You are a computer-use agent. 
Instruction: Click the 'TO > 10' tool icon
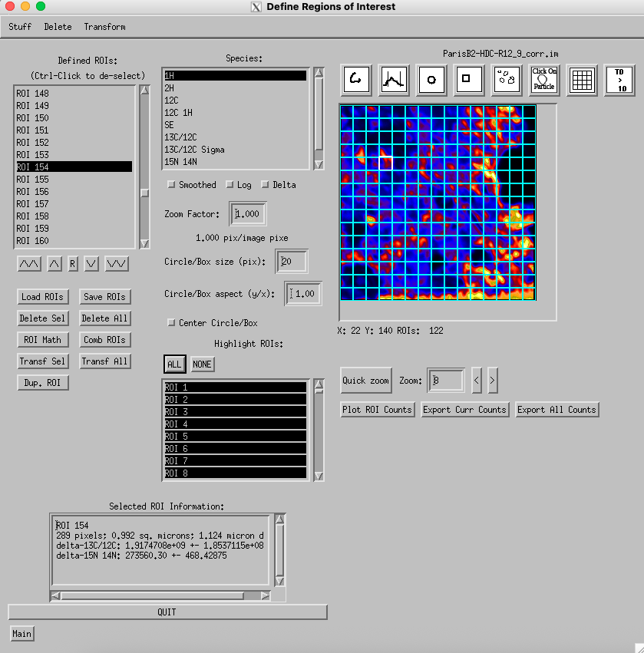click(x=620, y=79)
